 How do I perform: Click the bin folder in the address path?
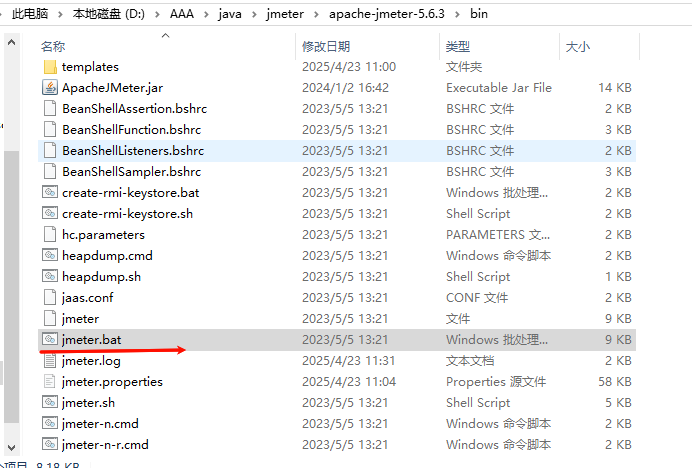tap(479, 14)
